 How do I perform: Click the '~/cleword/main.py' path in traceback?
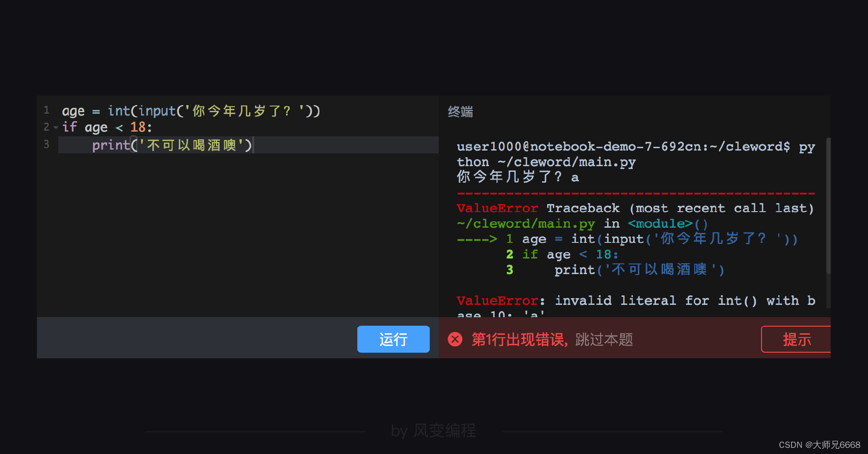point(526,223)
